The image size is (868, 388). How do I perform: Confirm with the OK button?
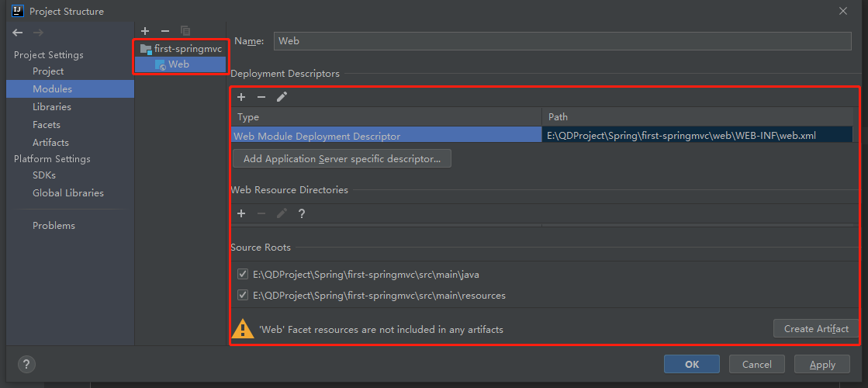(692, 364)
